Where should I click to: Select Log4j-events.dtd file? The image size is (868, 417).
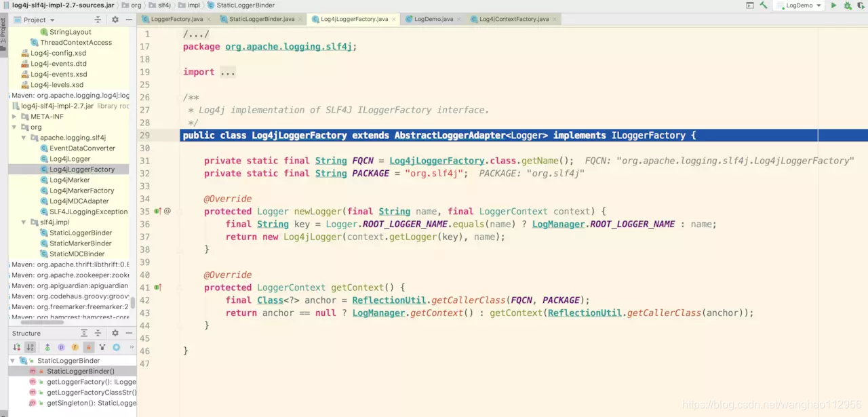pos(58,64)
